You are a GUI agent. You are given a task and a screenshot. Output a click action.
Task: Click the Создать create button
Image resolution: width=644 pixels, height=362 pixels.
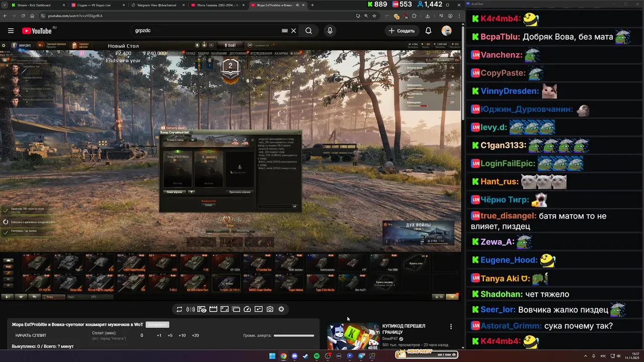tap(401, 31)
